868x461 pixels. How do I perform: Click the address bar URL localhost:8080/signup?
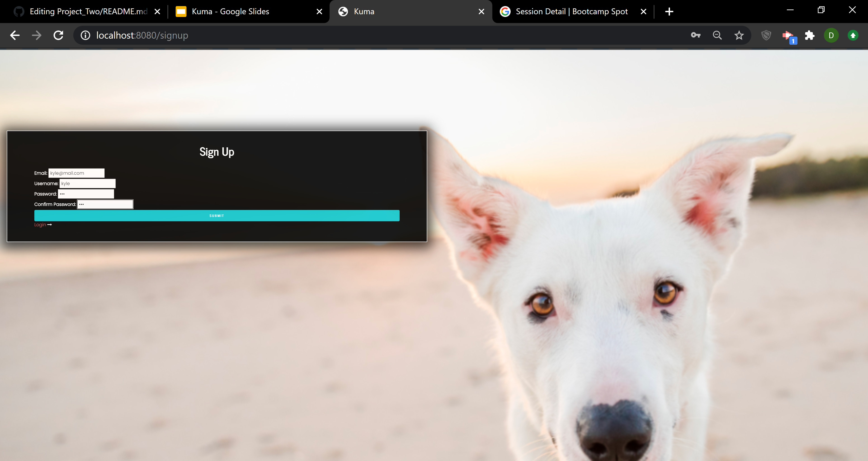pos(142,35)
